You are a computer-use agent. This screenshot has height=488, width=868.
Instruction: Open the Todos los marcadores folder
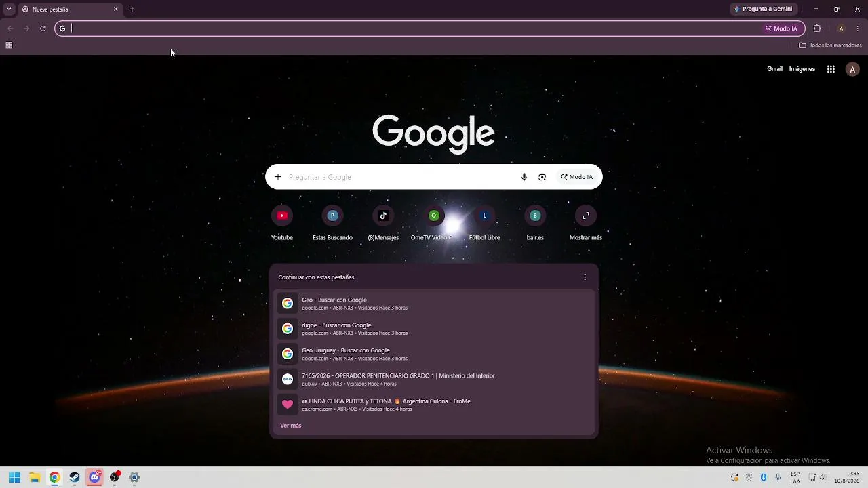click(830, 45)
